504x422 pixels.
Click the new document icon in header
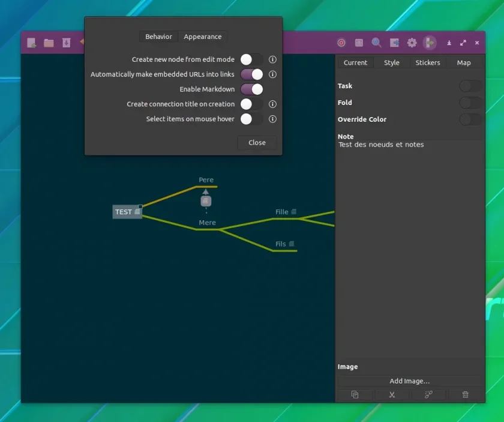coord(31,43)
